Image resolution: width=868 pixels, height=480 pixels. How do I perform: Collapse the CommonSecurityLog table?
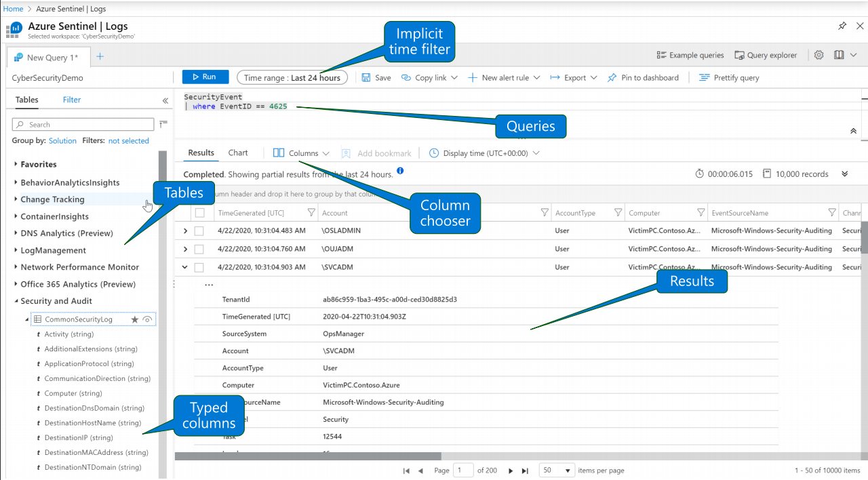click(28, 319)
